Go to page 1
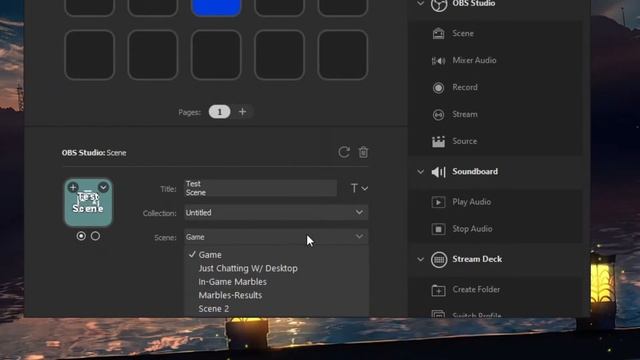 [220, 111]
